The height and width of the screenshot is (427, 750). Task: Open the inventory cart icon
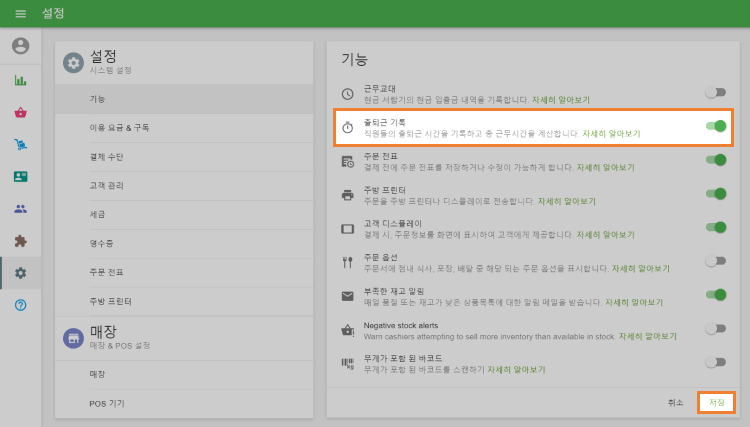pyautogui.click(x=20, y=145)
